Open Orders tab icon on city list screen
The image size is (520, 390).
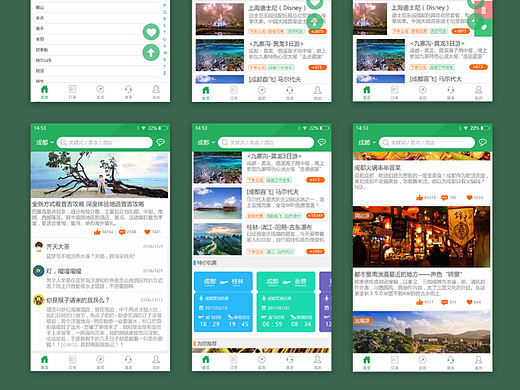72,89
